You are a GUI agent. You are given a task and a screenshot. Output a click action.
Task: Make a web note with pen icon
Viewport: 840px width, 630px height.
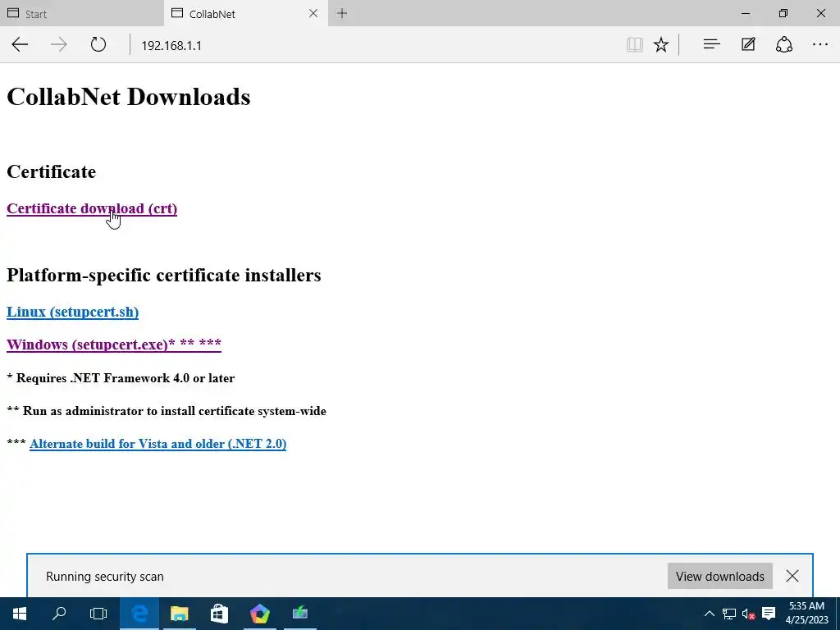[x=748, y=44]
